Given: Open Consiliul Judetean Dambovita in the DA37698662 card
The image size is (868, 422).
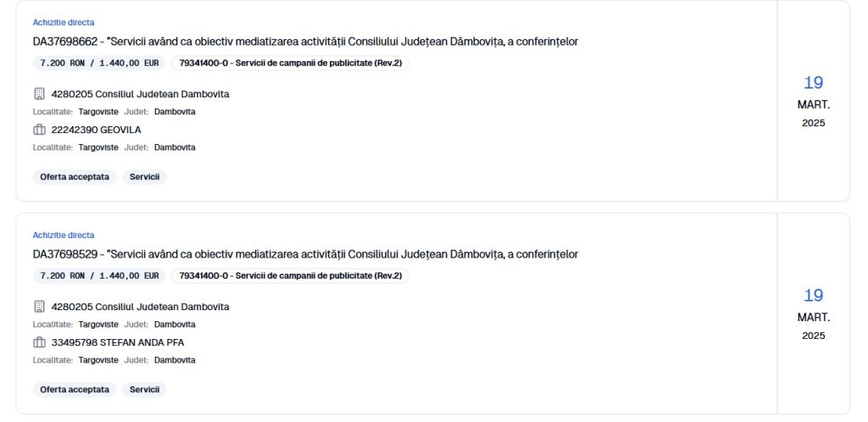Looking at the screenshot, I should point(140,94).
